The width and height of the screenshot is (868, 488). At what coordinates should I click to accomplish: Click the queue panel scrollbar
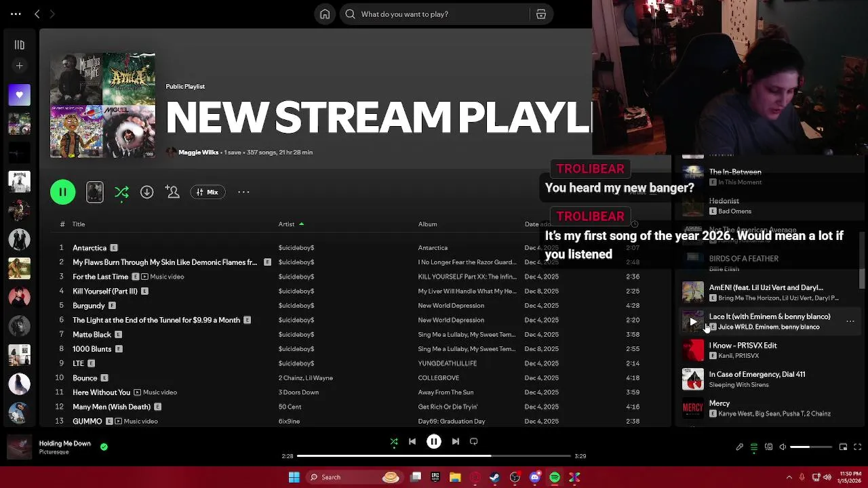coord(863,260)
